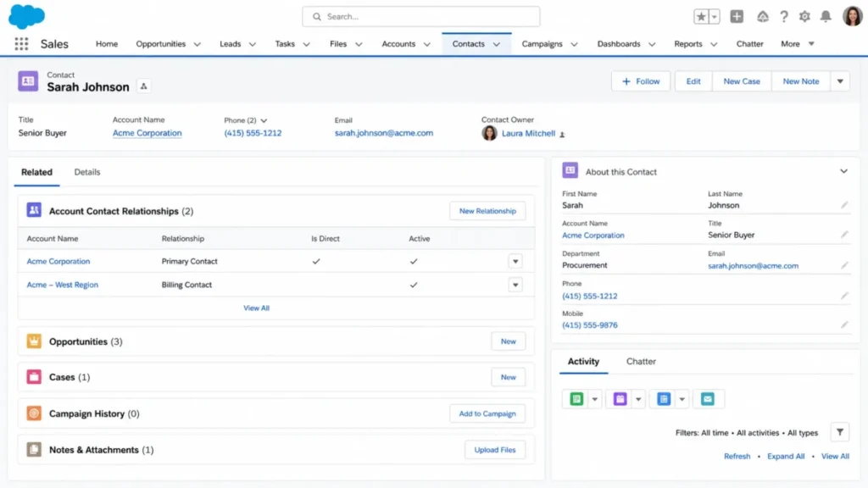The image size is (868, 488).
Task: Click New button in Cases section
Action: coord(508,377)
